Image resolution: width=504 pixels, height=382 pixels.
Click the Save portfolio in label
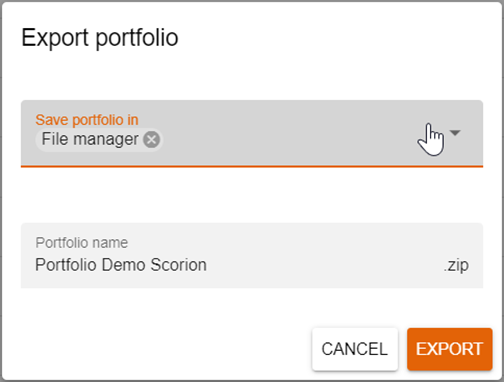click(87, 120)
